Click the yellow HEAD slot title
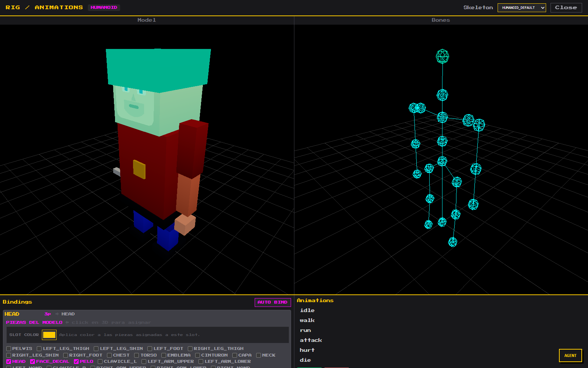The width and height of the screenshot is (588, 368). click(12, 314)
